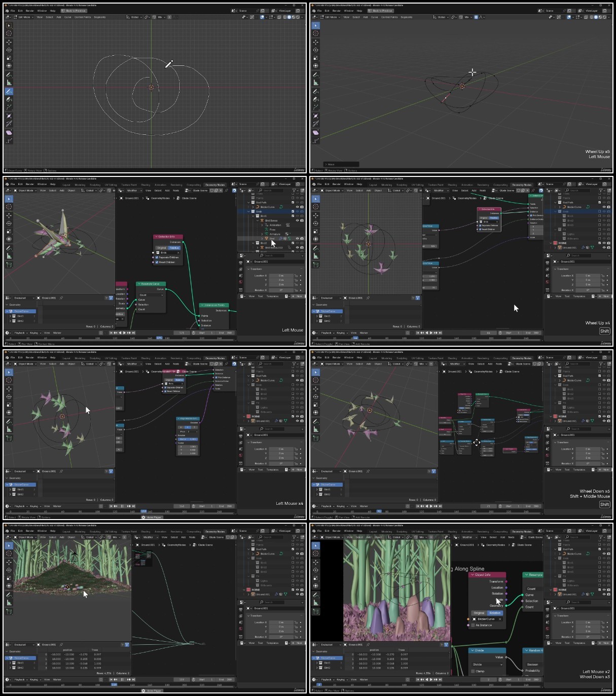The height and width of the screenshot is (696, 616).
Task: Click Original in the Object Info node
Action: pos(479,613)
